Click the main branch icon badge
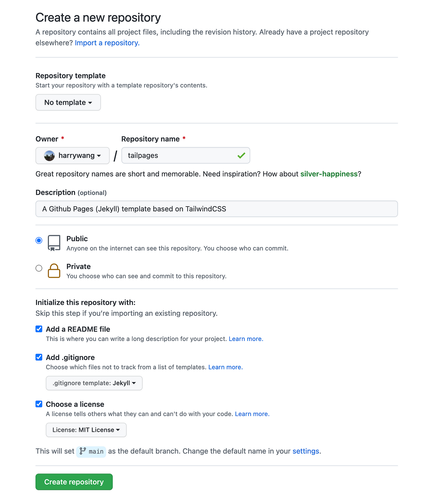 [91, 451]
